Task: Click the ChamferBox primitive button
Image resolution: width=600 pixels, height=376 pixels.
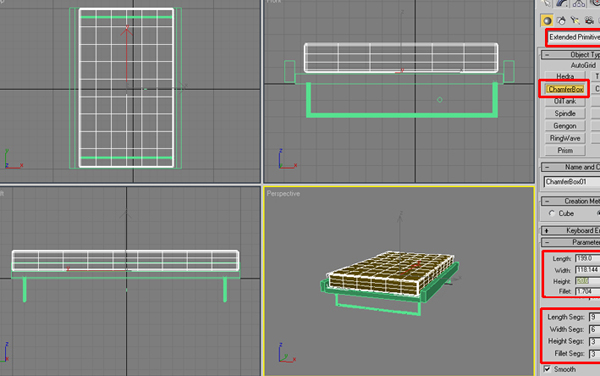Action: tap(565, 89)
